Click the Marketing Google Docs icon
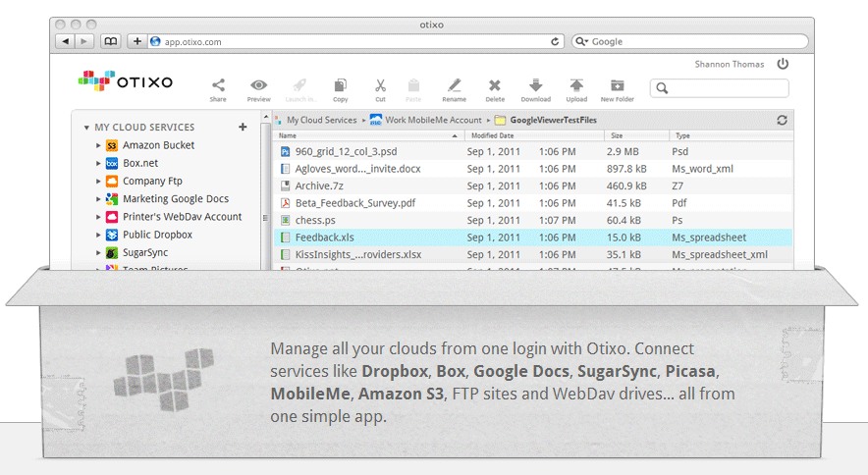 click(x=112, y=199)
